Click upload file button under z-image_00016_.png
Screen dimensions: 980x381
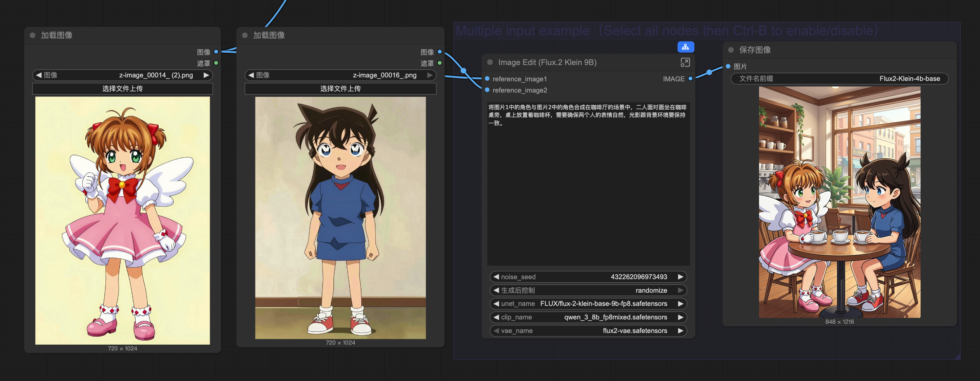click(x=340, y=89)
